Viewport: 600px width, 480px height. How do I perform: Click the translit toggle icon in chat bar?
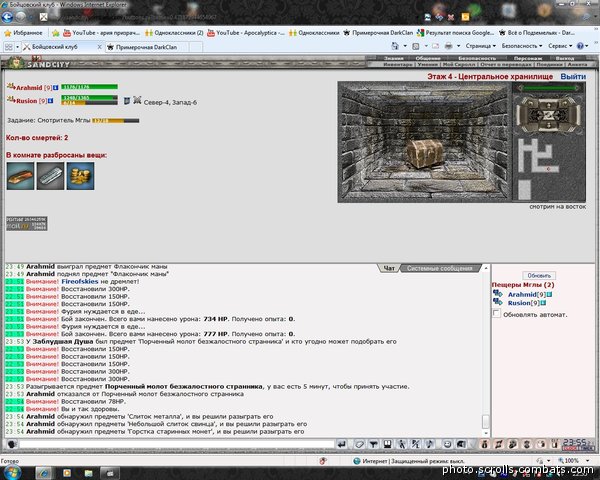(x=416, y=444)
